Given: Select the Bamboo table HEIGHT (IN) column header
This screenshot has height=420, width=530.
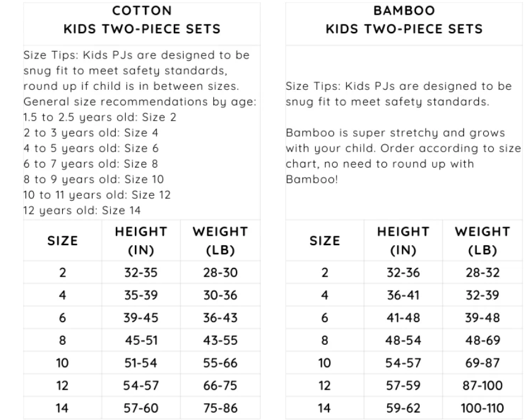Looking at the screenshot, I should 403,241.
